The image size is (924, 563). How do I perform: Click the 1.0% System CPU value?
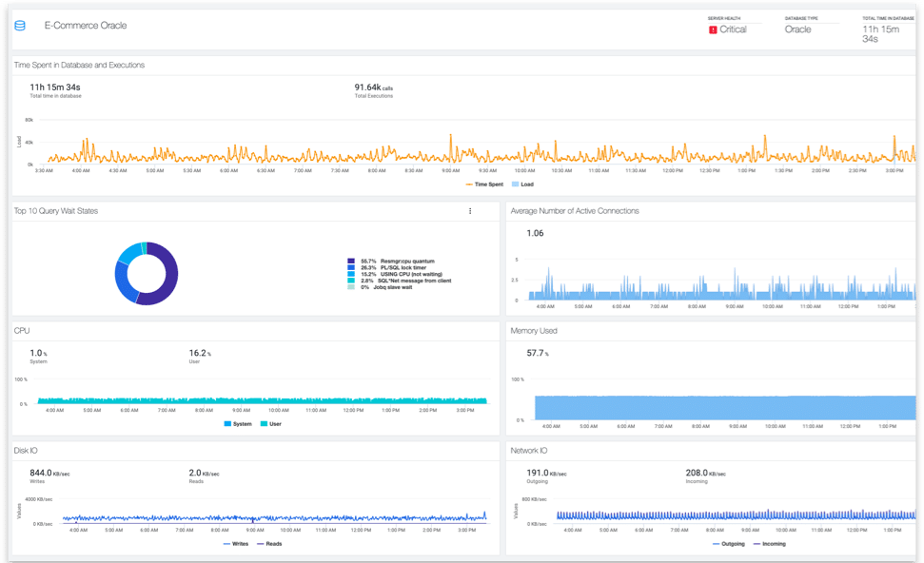38,353
